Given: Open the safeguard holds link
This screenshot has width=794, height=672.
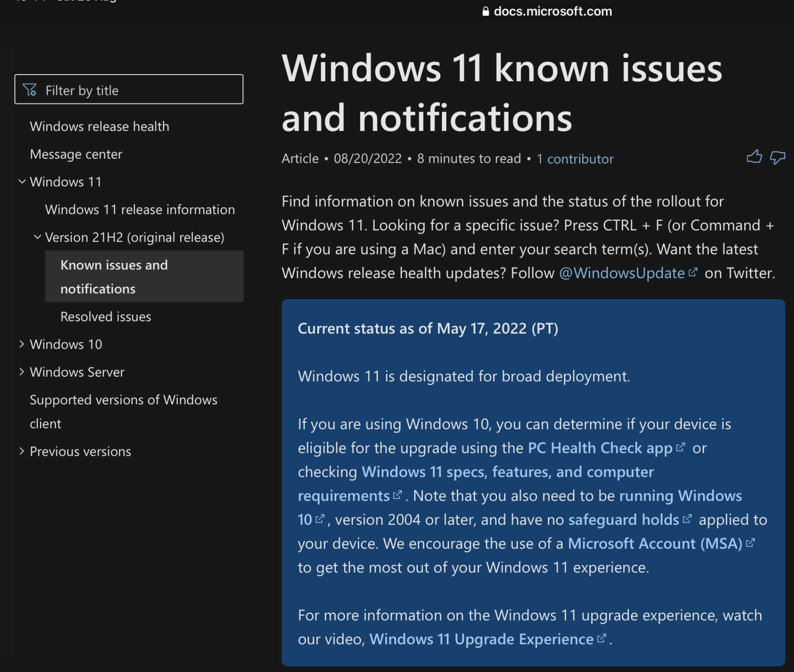Looking at the screenshot, I should (x=624, y=520).
